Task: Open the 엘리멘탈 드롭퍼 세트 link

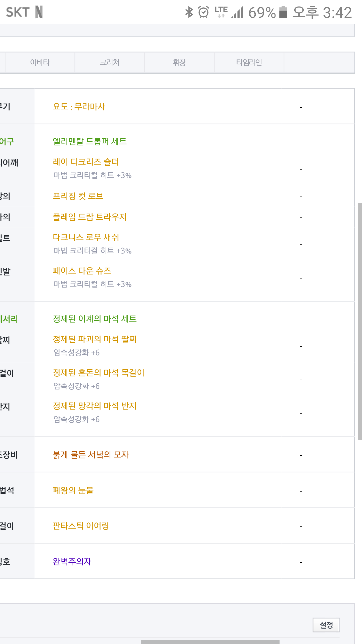Action: (x=90, y=142)
